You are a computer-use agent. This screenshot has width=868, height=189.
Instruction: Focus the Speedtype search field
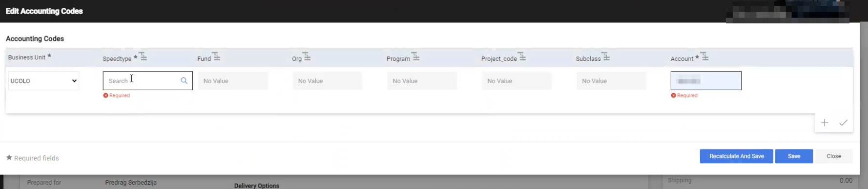pos(147,81)
